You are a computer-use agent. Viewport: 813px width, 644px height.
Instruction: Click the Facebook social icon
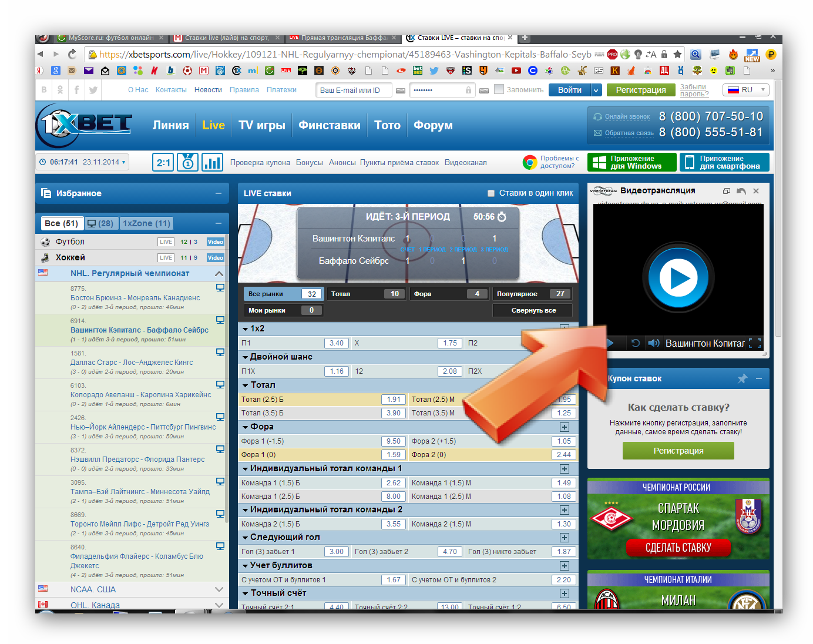[x=76, y=90]
